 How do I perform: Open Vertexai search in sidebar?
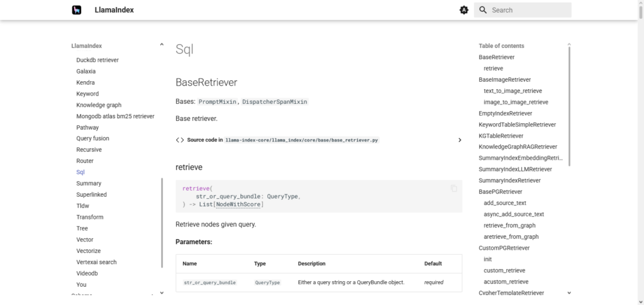point(96,262)
